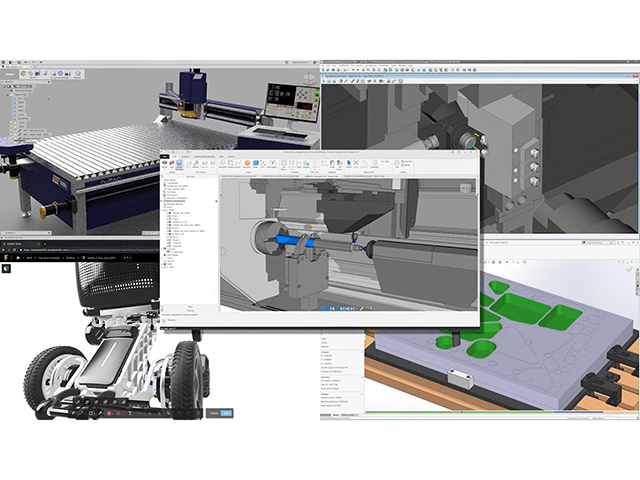Click the green checkmark in the bottom-right CAM window
Screen dimensions: 640x480
pos(629,268)
